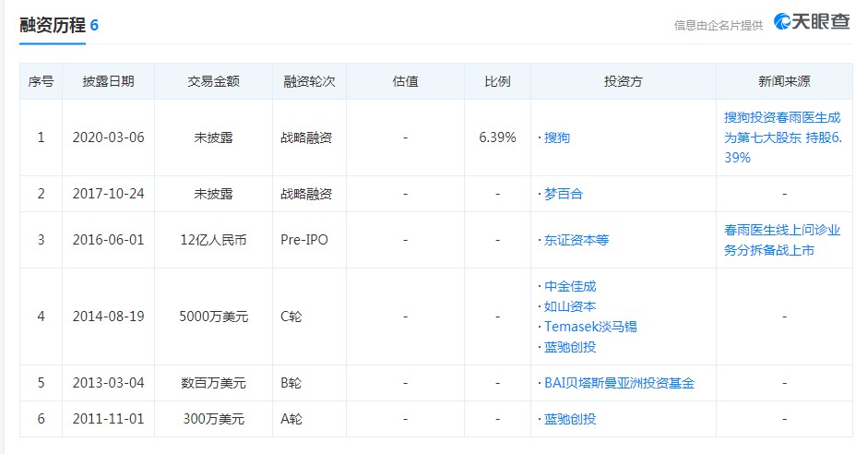The height and width of the screenshot is (454, 868).
Task: Click 战略融资 in the 2017-10-24 row
Action: tap(306, 194)
